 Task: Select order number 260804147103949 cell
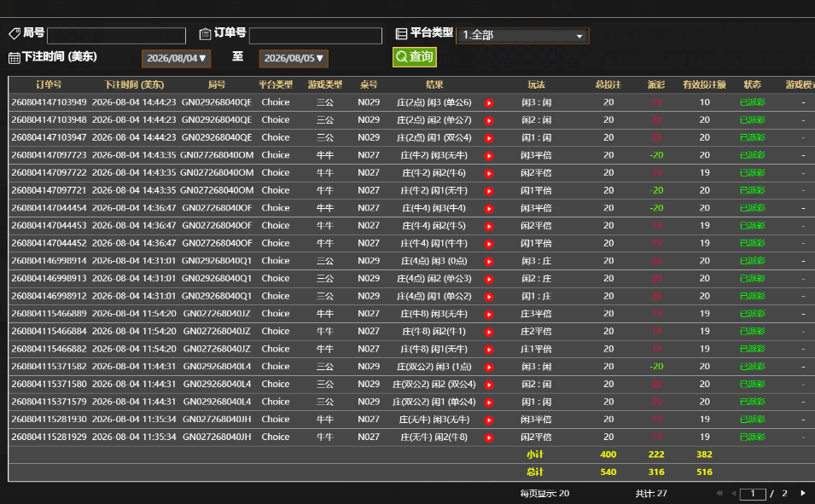[49, 102]
